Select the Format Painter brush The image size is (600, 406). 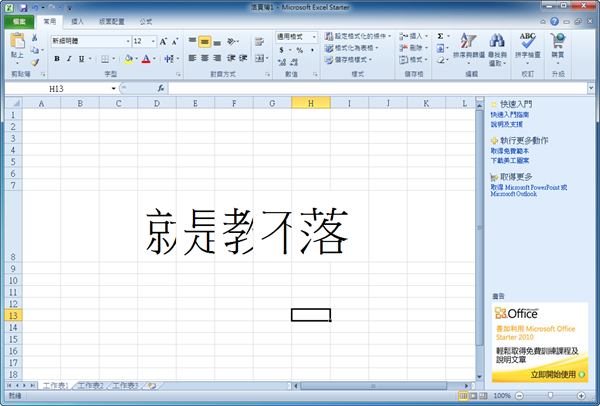click(35, 62)
